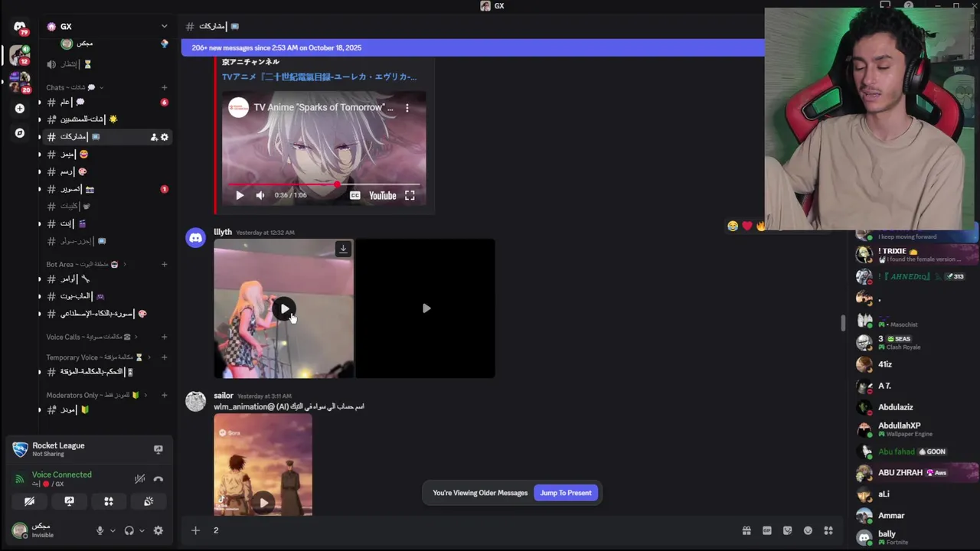Play lllyth's first video attachment
980x551 pixels.
click(284, 309)
